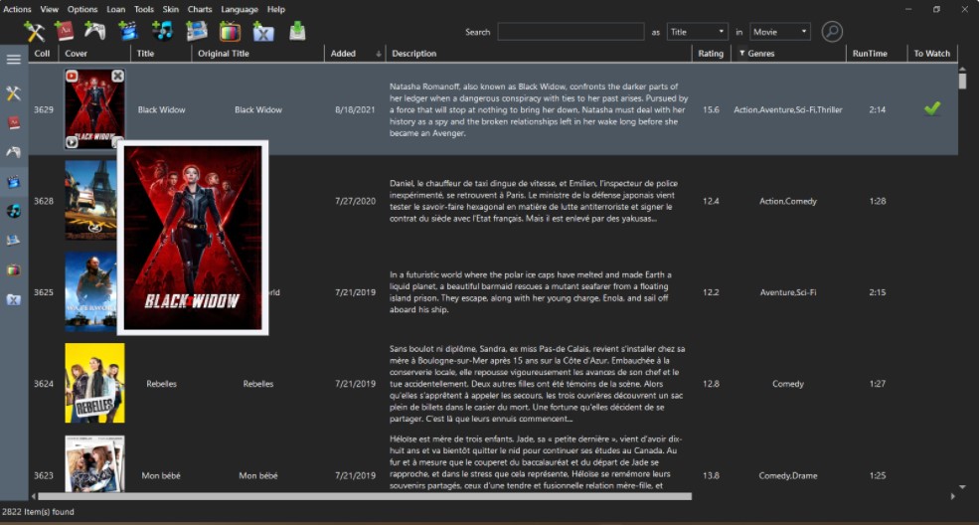Open the search field type dropdown showing Title
Viewport: 980px width, 525px height.
697,32
